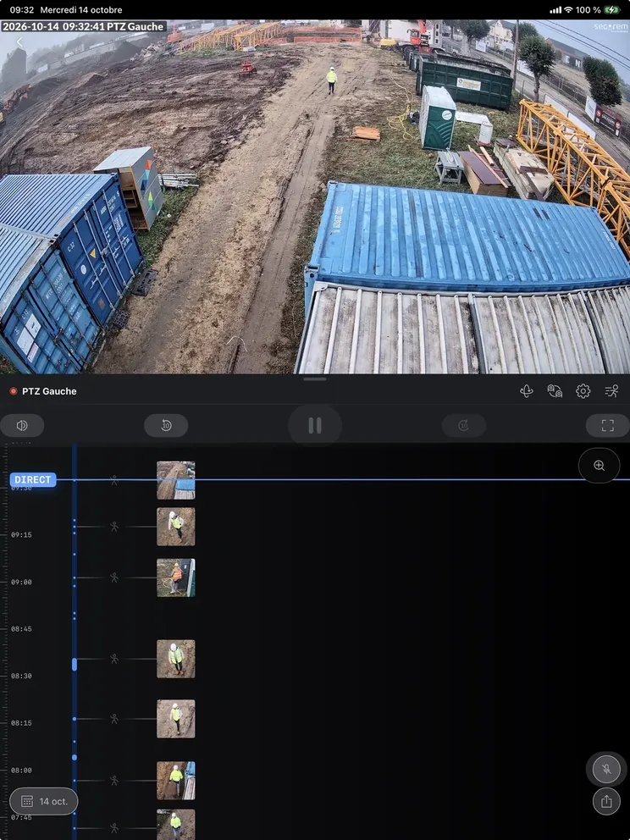Tap the 09:32 clock in status bar
This screenshot has height=840, width=630.
(21, 9)
